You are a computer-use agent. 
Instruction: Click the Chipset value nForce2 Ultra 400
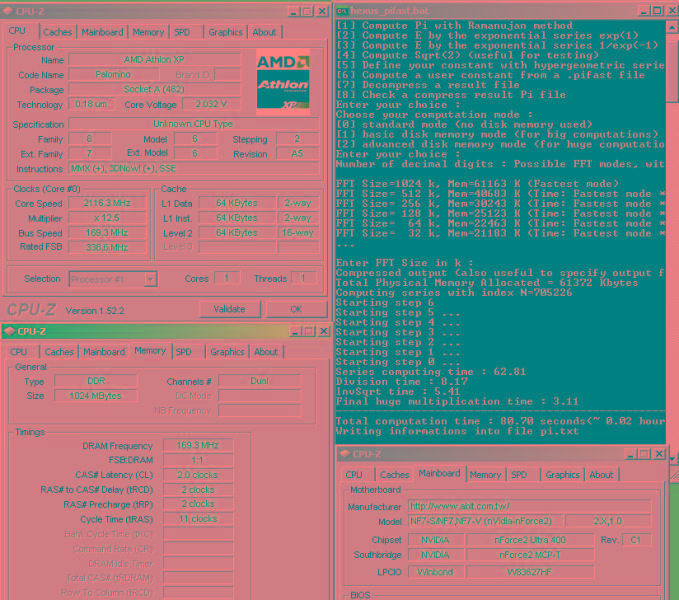tap(530, 540)
